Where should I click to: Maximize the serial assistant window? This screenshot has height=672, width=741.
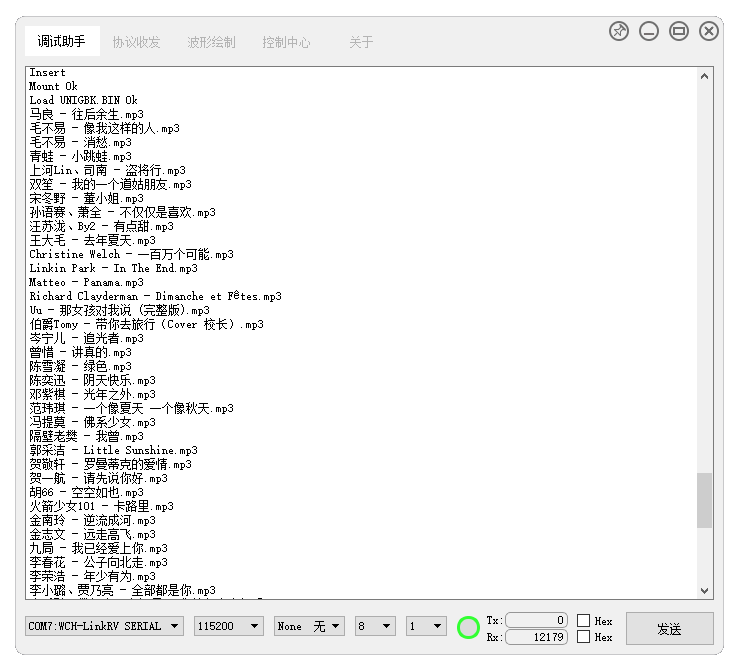pos(679,31)
